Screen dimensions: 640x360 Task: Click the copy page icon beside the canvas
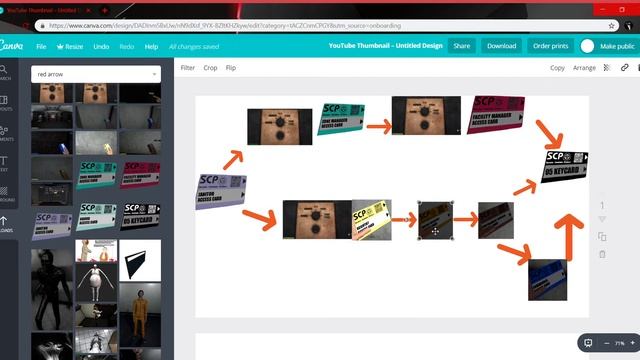pyautogui.click(x=602, y=237)
